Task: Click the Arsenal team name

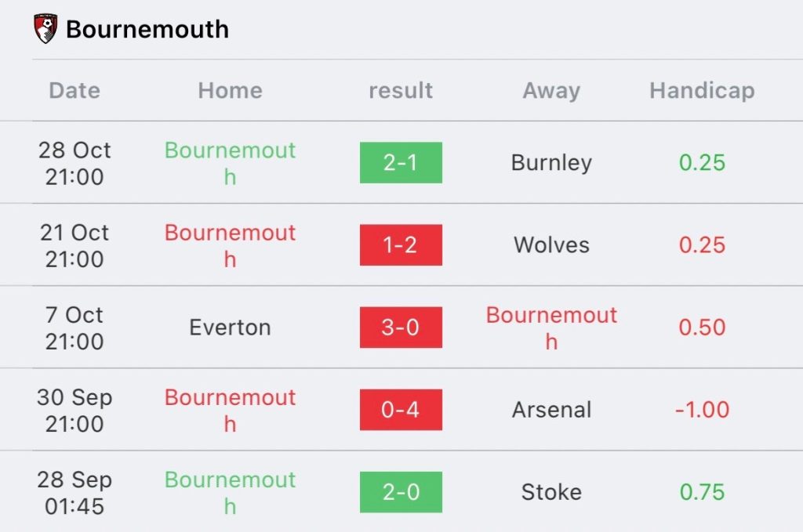Action: click(x=551, y=410)
